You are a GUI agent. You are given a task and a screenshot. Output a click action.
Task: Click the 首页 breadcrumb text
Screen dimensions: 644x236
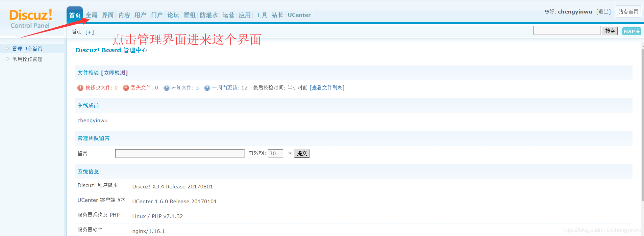pos(77,32)
